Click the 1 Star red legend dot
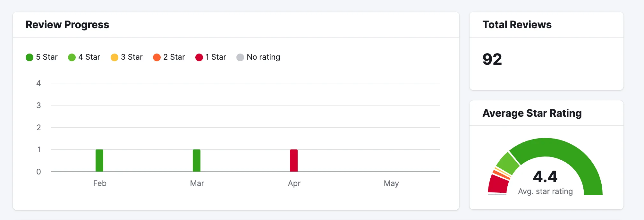Viewport: 644px width, 220px height. [199, 57]
